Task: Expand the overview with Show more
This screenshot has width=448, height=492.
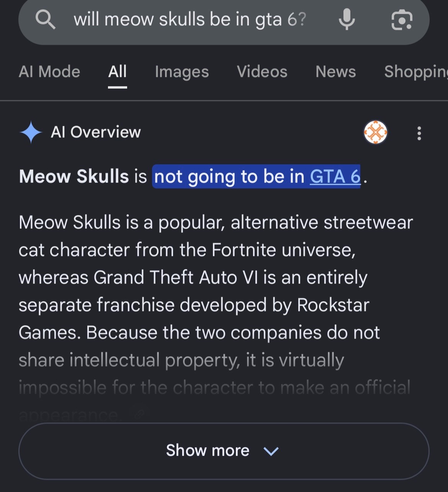Action: (224, 451)
